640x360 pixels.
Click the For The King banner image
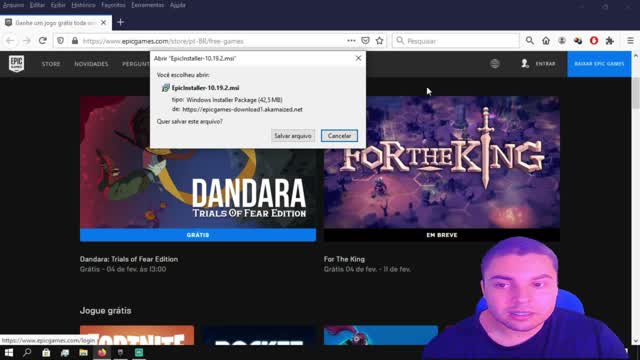coord(442,162)
